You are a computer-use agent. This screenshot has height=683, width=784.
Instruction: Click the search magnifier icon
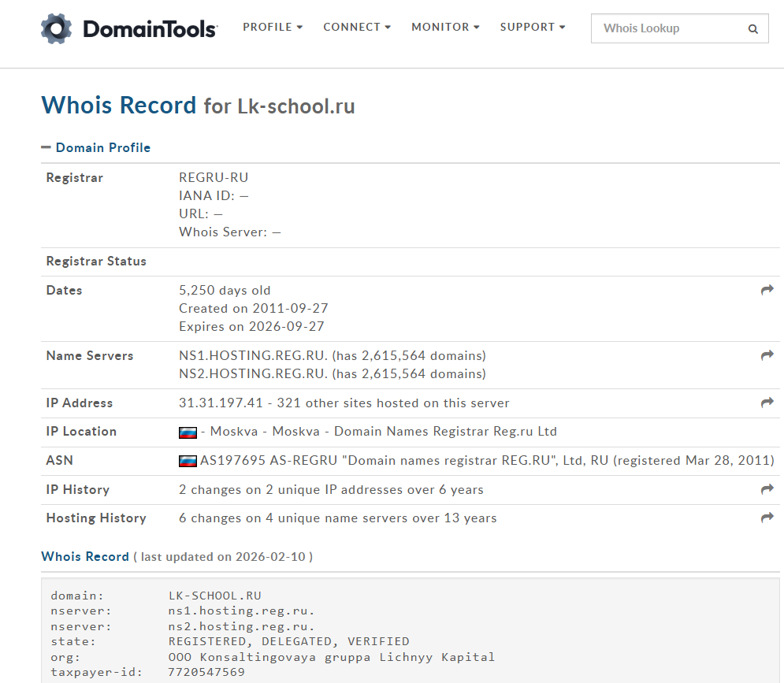click(x=753, y=29)
